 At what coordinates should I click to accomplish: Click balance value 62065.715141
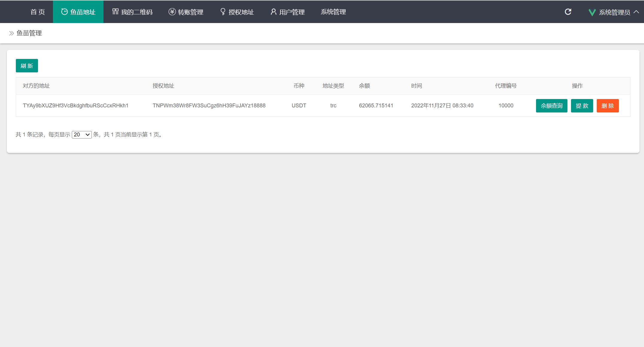coord(376,106)
